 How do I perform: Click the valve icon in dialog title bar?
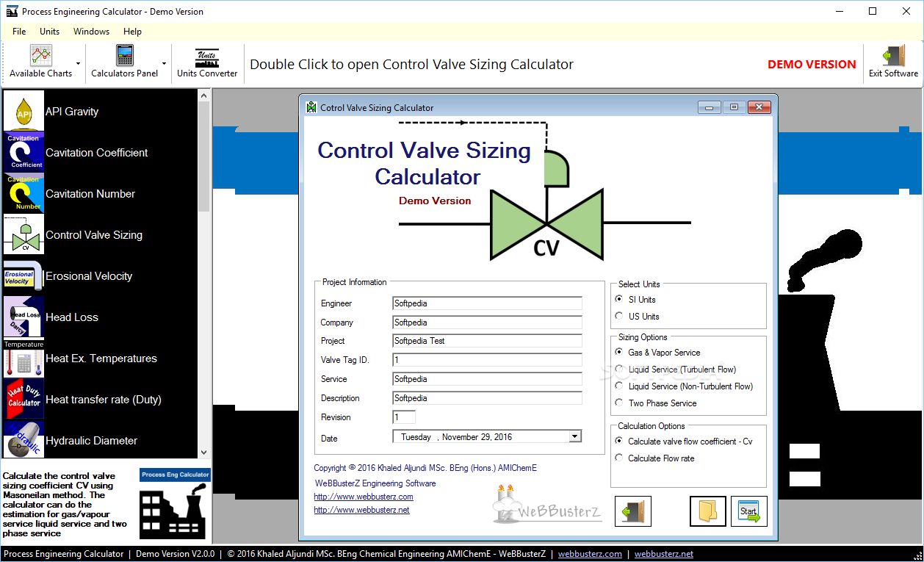coord(311,107)
